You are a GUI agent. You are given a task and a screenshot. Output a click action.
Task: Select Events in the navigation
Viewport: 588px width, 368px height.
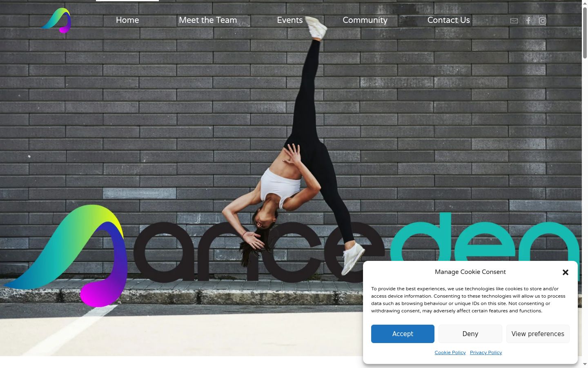click(x=290, y=20)
